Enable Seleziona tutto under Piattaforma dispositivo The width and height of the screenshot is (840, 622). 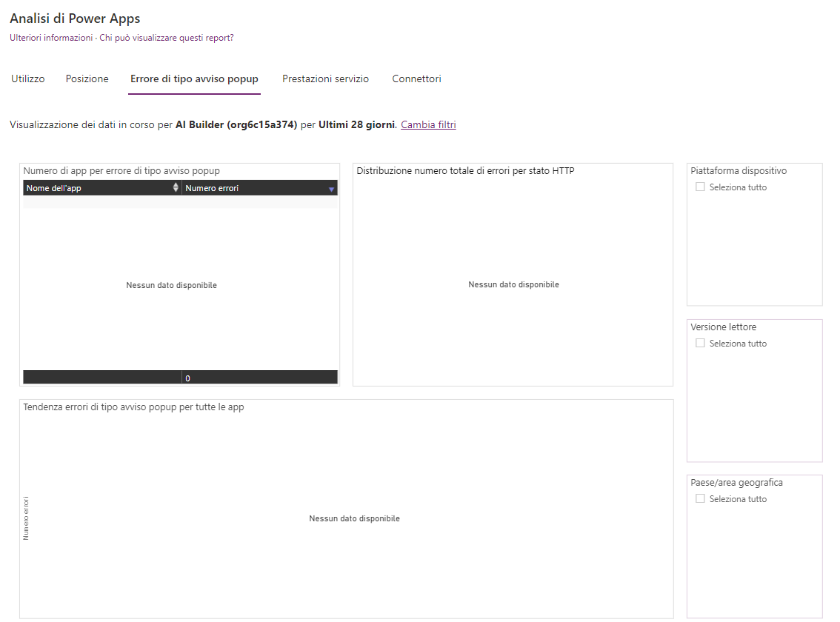pyautogui.click(x=700, y=187)
